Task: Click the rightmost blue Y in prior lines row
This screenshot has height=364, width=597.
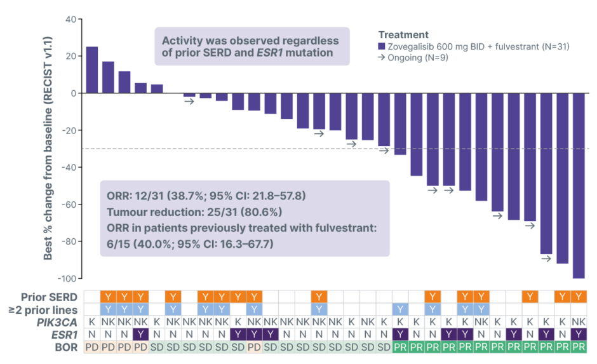Action: click(x=481, y=309)
